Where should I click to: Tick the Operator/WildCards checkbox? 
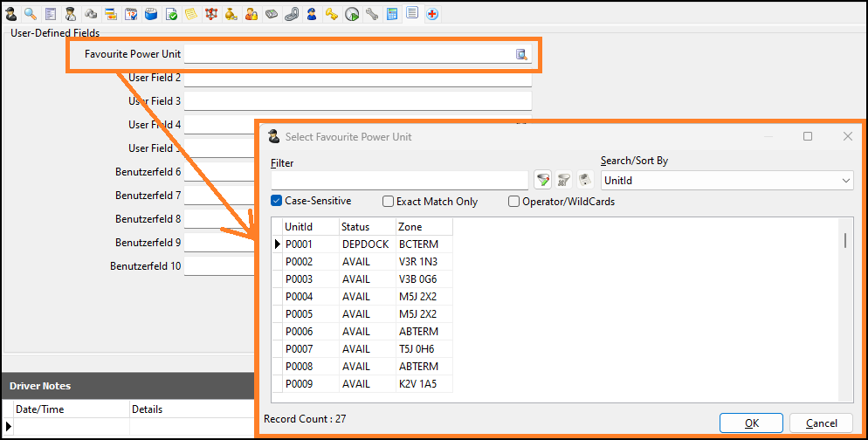[x=514, y=202]
